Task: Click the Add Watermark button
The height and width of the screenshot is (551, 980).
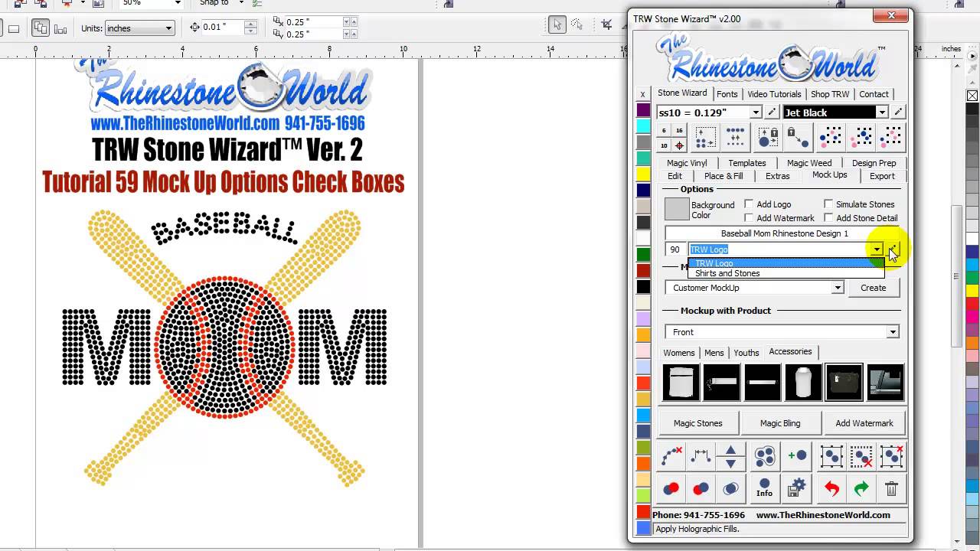Action: 864,423
